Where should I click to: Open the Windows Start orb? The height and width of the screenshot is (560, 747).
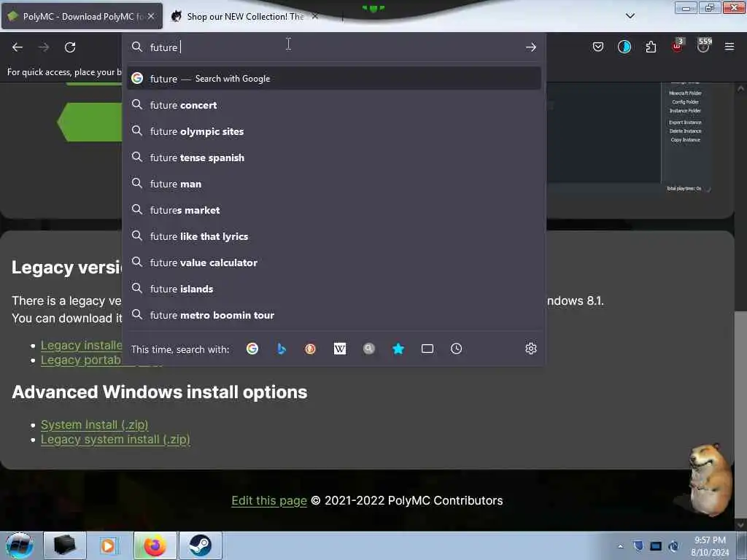pyautogui.click(x=20, y=545)
